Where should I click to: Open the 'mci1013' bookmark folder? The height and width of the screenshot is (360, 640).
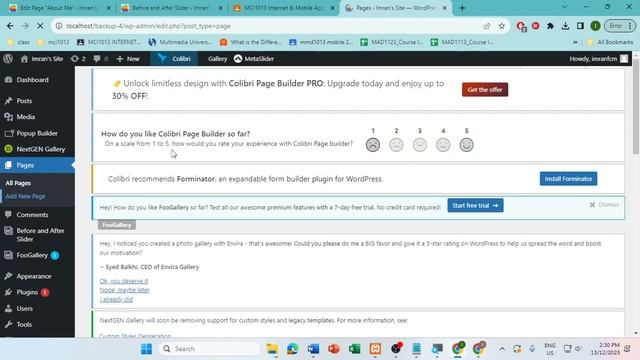(53, 42)
